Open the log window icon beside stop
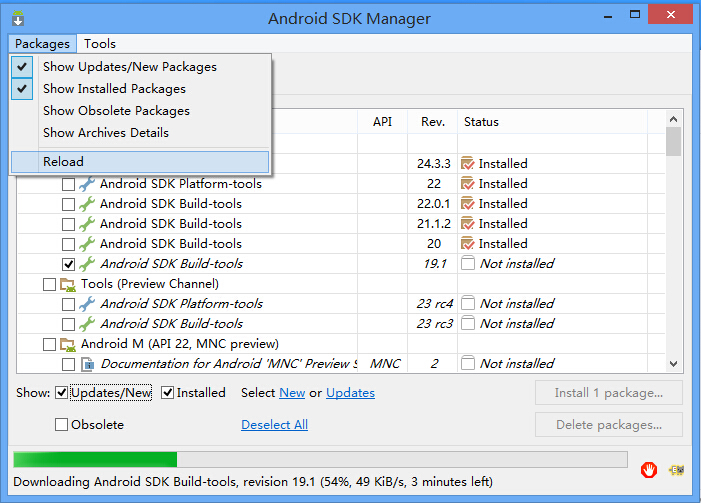This screenshot has height=503, width=701. click(676, 470)
